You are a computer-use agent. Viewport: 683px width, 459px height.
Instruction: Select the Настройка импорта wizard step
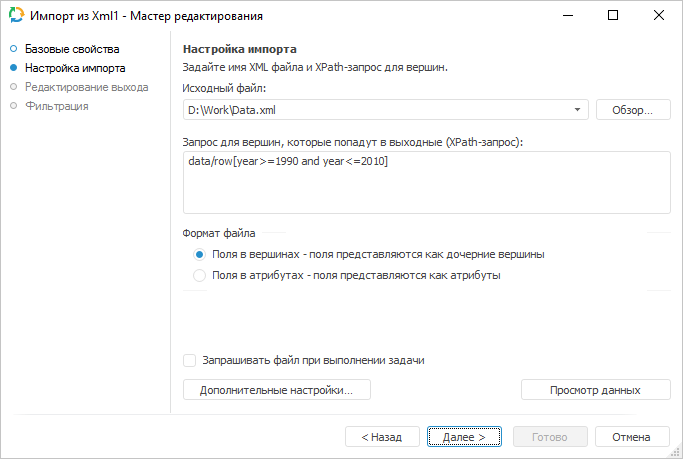(x=75, y=68)
